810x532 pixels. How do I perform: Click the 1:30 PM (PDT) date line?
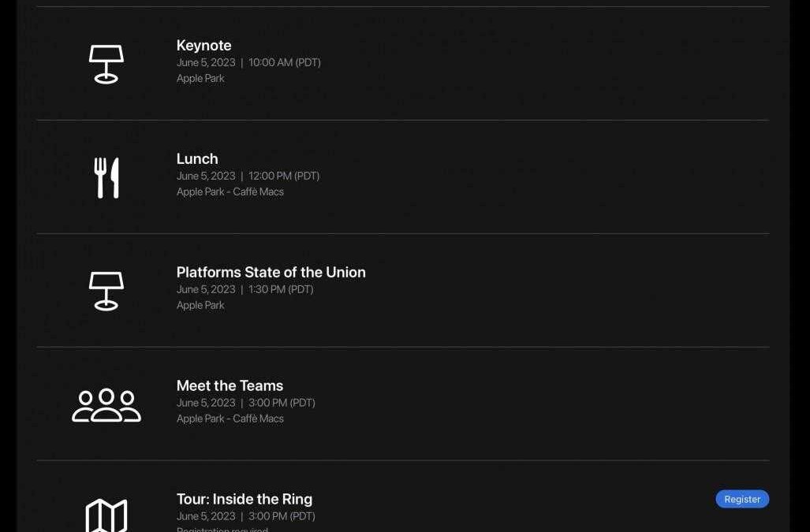(244, 290)
